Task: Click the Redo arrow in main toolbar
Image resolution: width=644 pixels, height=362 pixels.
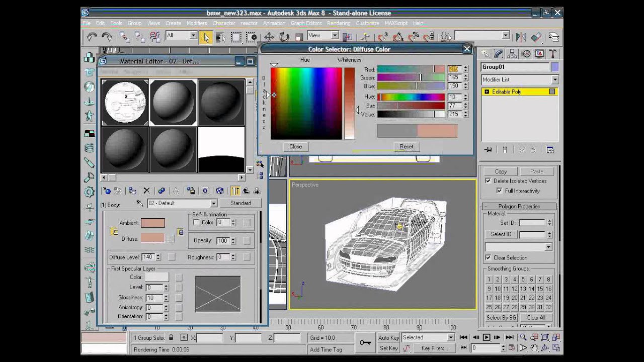Action: coord(107,36)
